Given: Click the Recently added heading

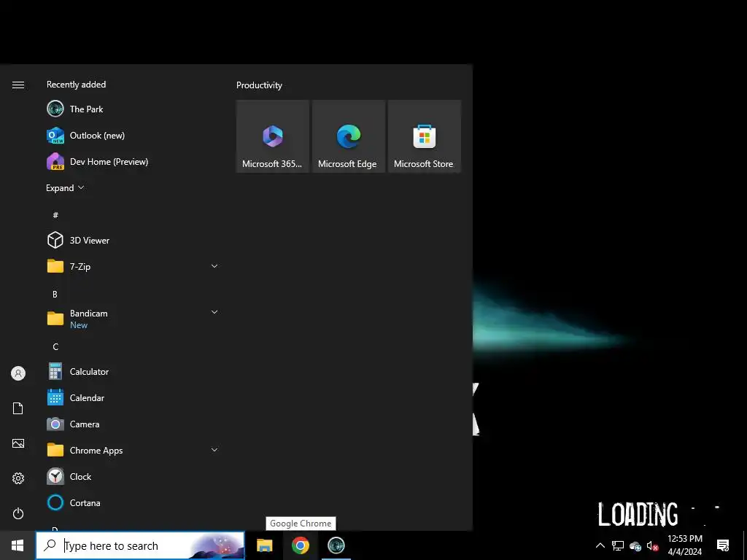Looking at the screenshot, I should coord(76,85).
